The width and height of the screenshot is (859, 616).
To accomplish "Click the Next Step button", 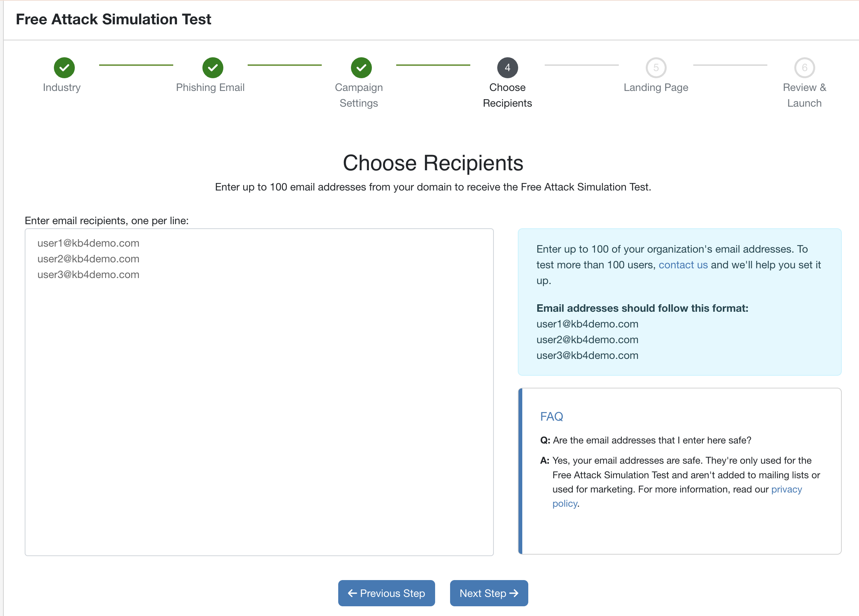I will (x=489, y=593).
